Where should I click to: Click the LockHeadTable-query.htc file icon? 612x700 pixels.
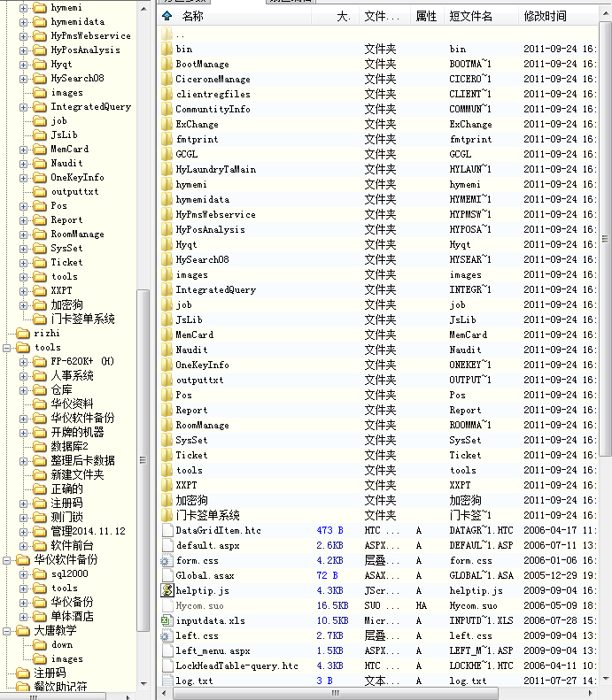pos(167,665)
